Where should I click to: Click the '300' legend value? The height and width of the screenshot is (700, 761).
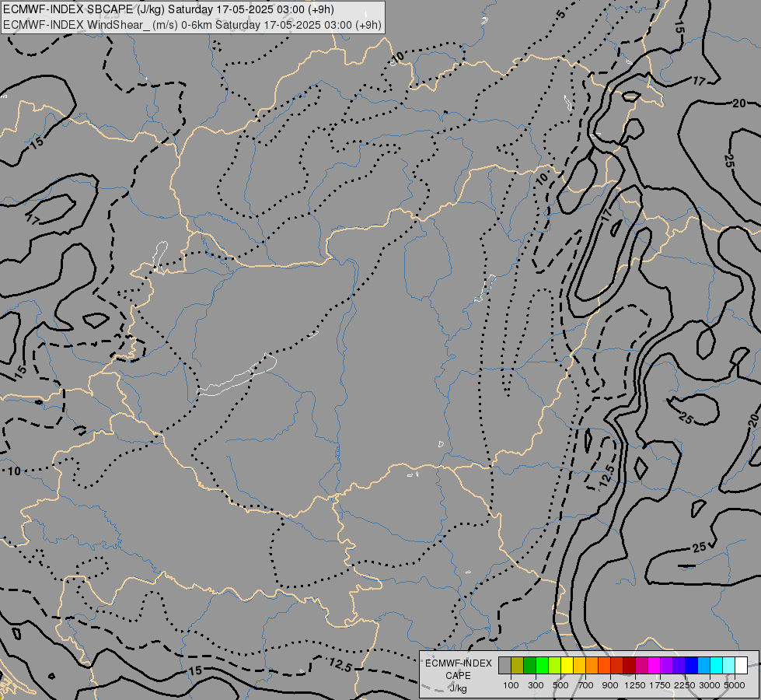coord(536,685)
